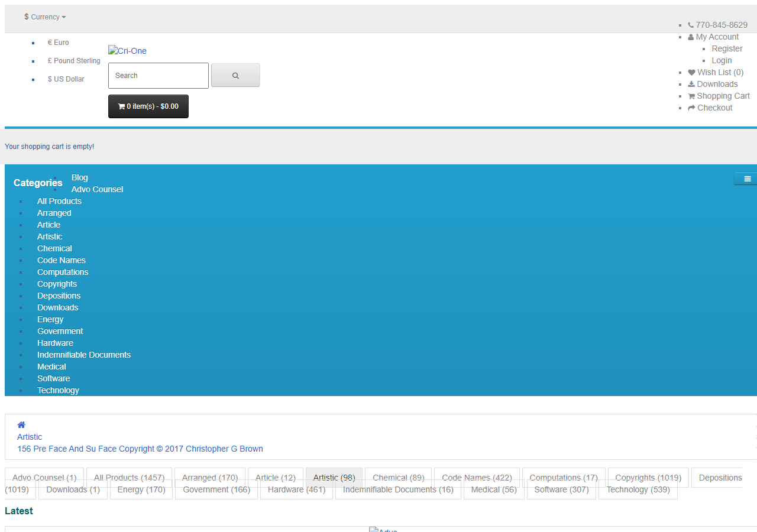Select Article (12) tab
The height and width of the screenshot is (532, 757).
tap(276, 478)
